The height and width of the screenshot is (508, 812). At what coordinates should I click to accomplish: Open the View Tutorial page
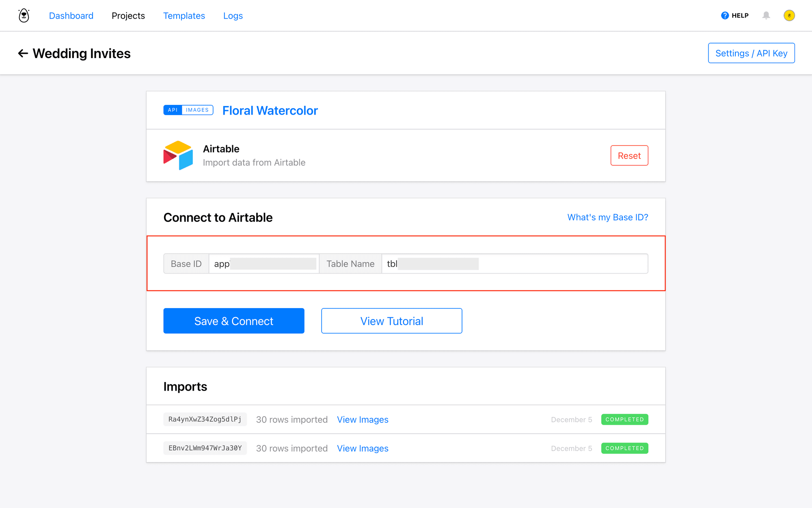[x=391, y=321]
